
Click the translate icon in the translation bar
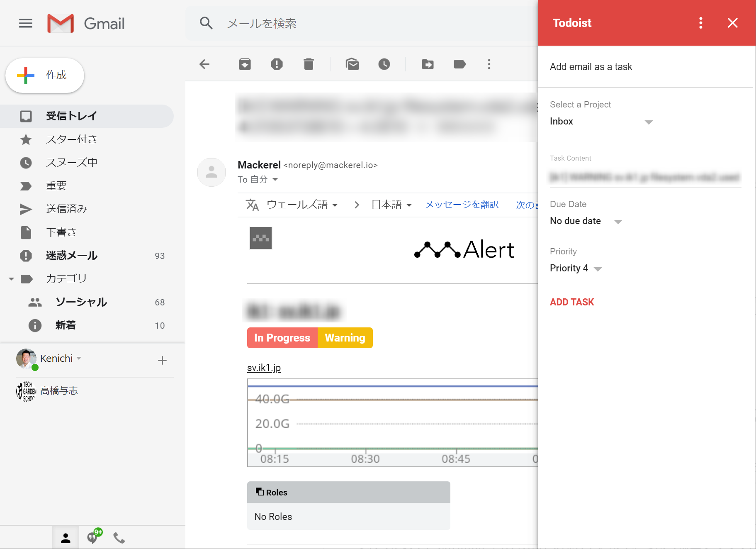pos(252,205)
